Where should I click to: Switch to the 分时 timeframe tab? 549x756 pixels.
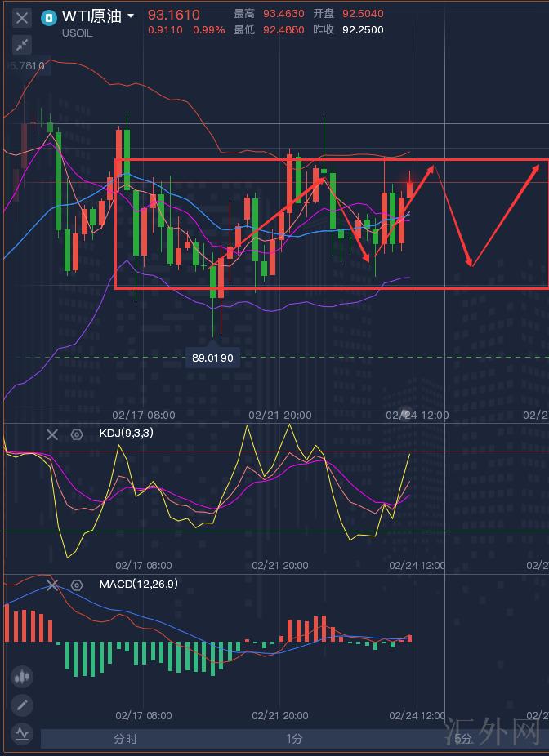point(125,739)
